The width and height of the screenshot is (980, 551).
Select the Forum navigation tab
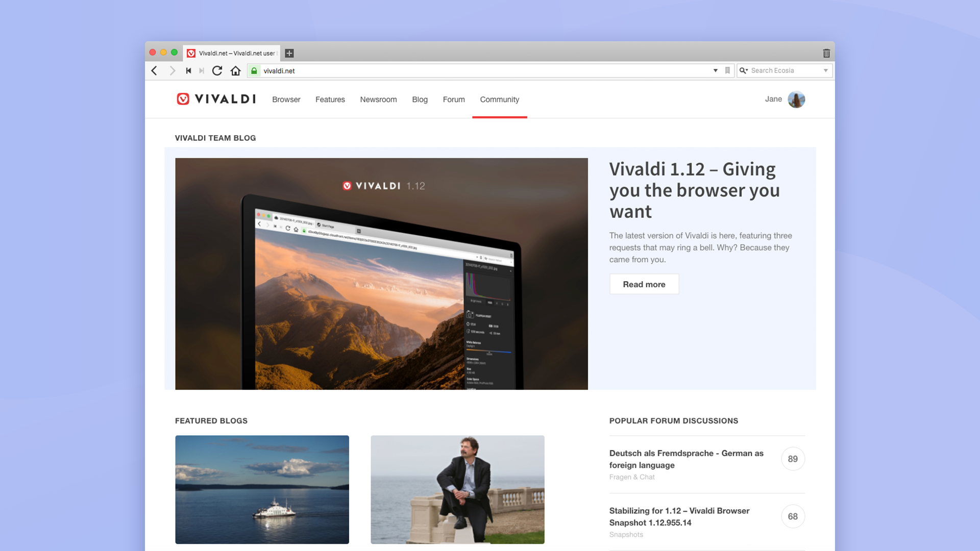pos(454,99)
